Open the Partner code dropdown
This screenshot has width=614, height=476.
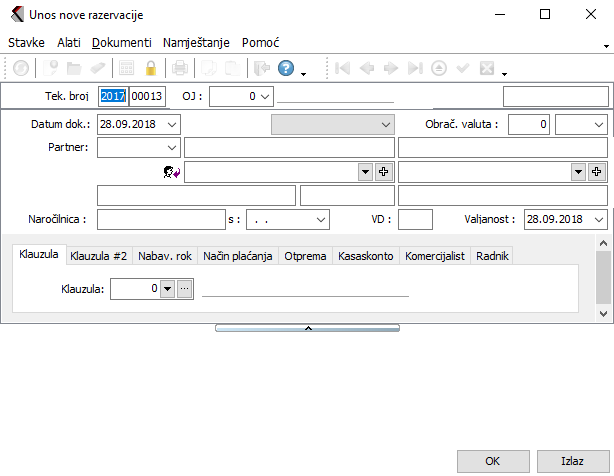[x=171, y=148]
